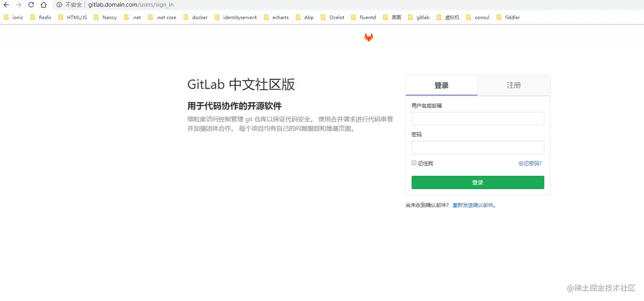The width and height of the screenshot is (644, 301).
Task: Open the Redis bookmark folder
Action: tap(40, 17)
